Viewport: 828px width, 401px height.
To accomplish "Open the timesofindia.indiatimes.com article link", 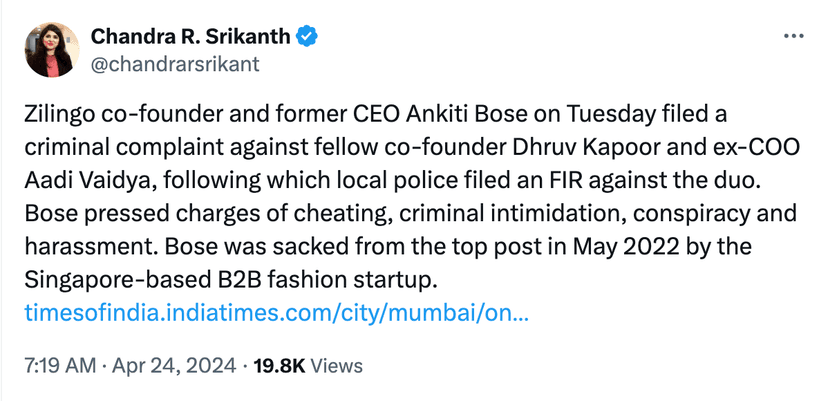I will click(x=276, y=313).
